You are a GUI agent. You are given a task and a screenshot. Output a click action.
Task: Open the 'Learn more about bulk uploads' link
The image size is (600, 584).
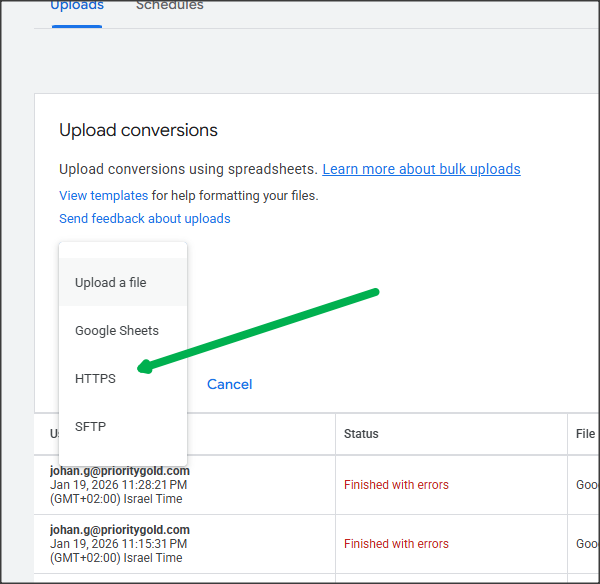pos(421,169)
